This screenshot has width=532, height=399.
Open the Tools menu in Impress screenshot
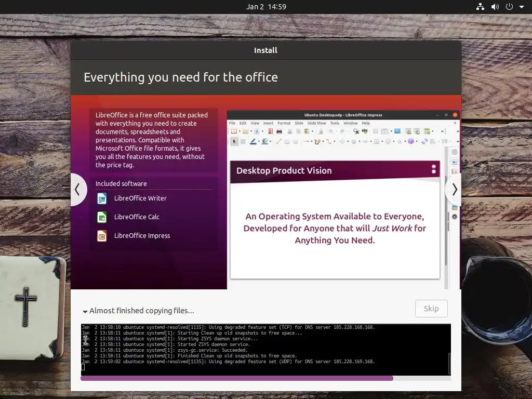click(335, 123)
